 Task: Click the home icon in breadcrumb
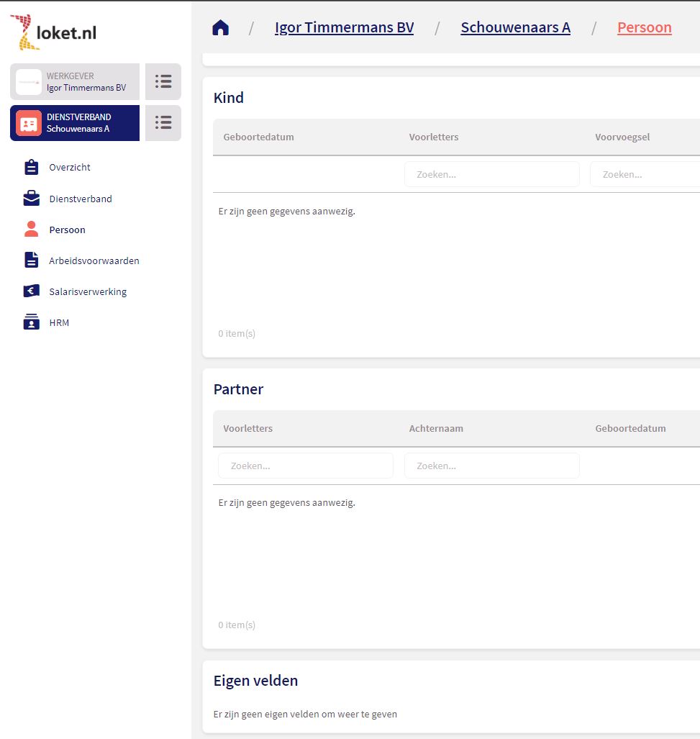click(220, 28)
